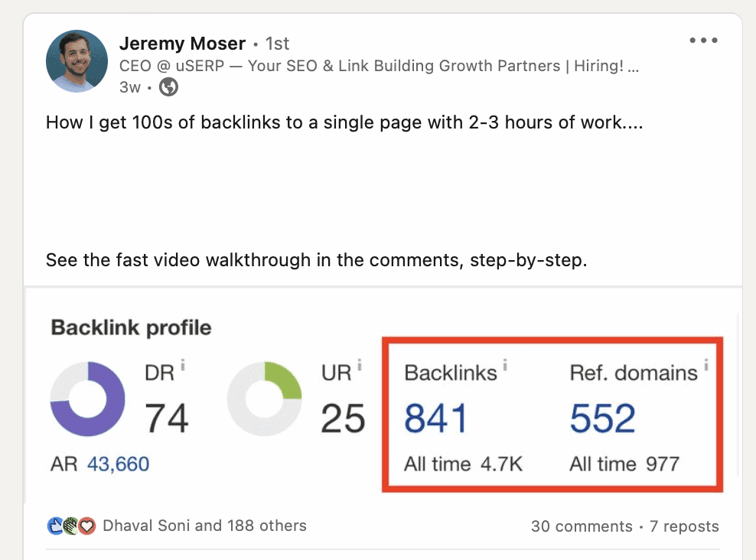Click the heart reaction icon

click(x=87, y=526)
